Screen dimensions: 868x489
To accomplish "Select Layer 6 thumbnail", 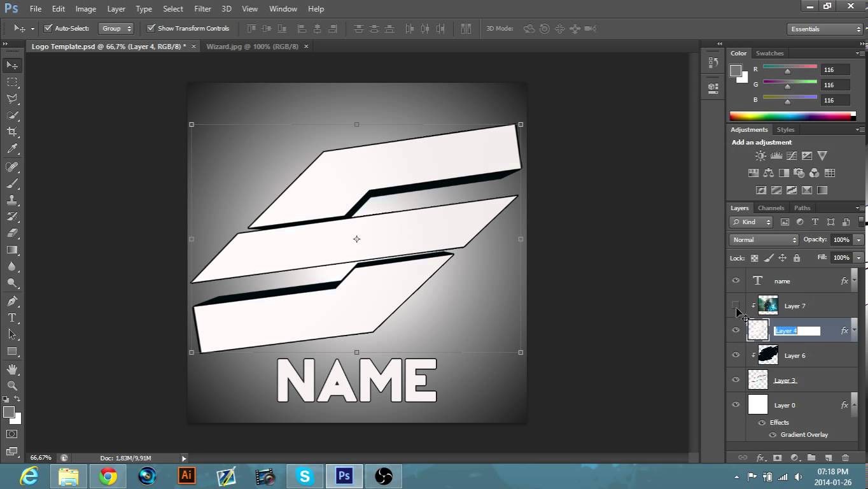I will tap(768, 355).
